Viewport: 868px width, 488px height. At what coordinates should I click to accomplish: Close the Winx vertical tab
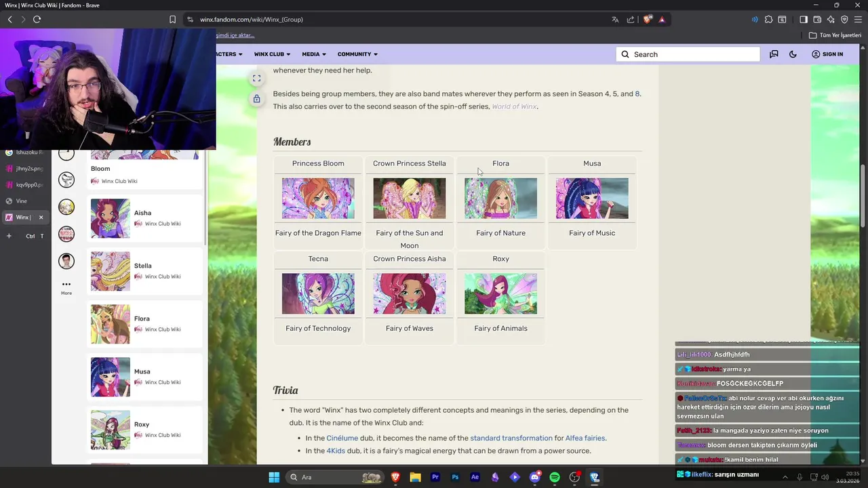point(41,218)
